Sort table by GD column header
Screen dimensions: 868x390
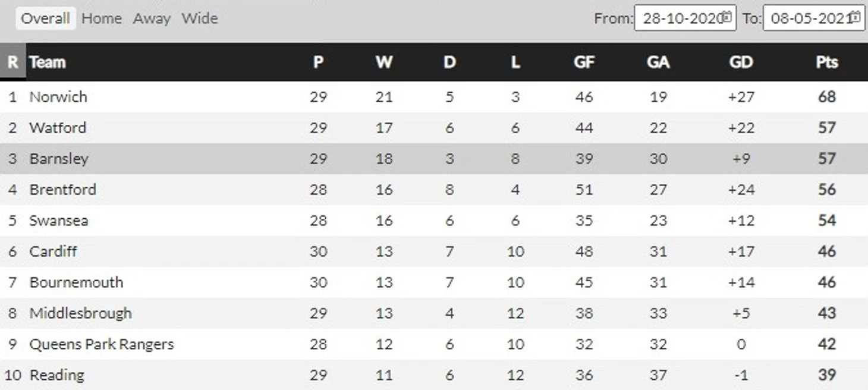tap(741, 62)
